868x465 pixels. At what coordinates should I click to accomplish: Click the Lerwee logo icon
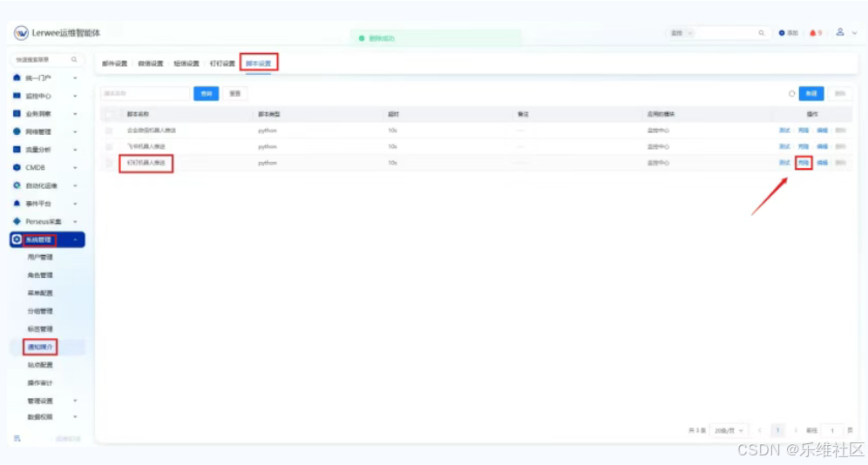coord(21,33)
